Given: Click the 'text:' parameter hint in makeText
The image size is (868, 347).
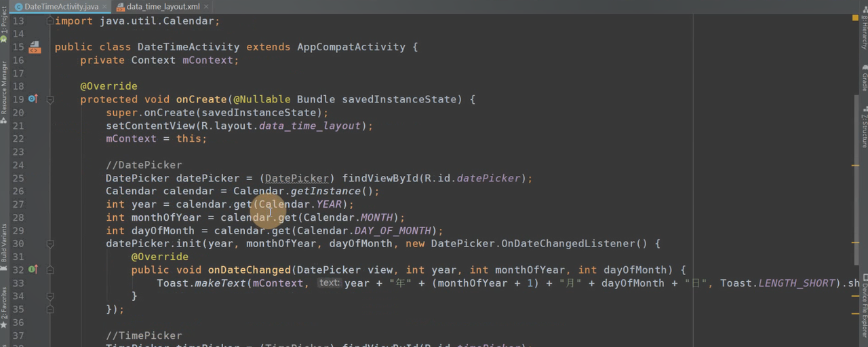Looking at the screenshot, I should pyautogui.click(x=329, y=283).
